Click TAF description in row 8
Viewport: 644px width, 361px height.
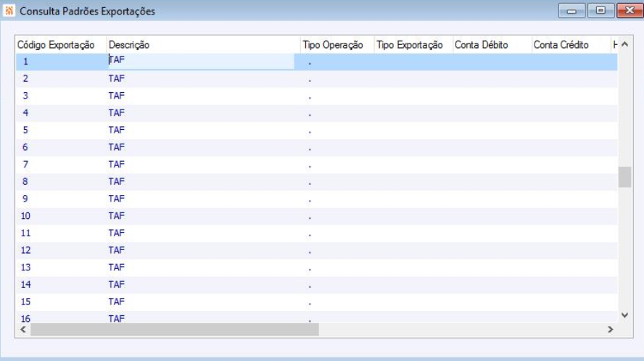117,181
